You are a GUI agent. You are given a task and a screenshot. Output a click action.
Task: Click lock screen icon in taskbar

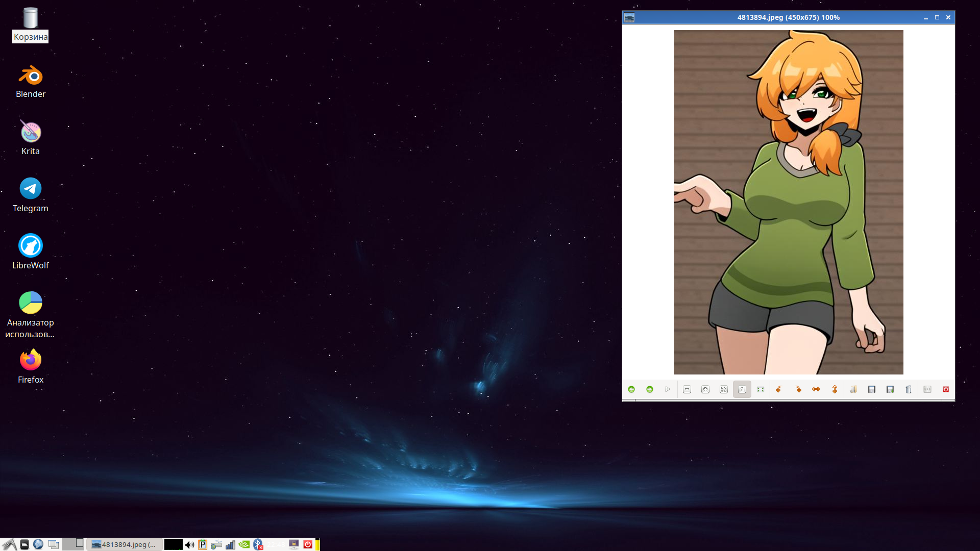(294, 544)
